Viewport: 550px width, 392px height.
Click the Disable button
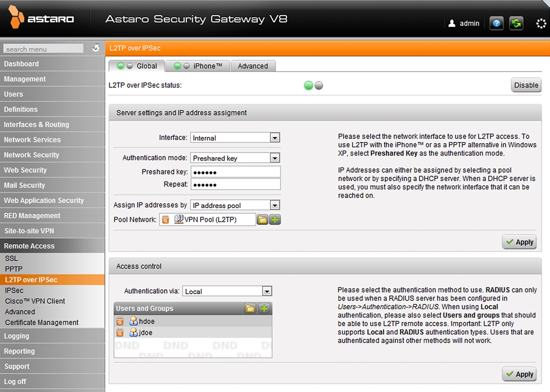[526, 85]
